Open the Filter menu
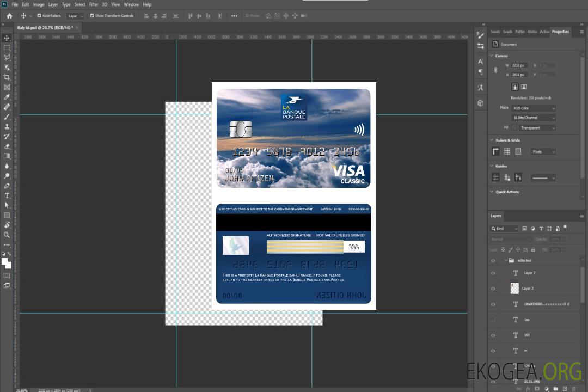 point(94,4)
